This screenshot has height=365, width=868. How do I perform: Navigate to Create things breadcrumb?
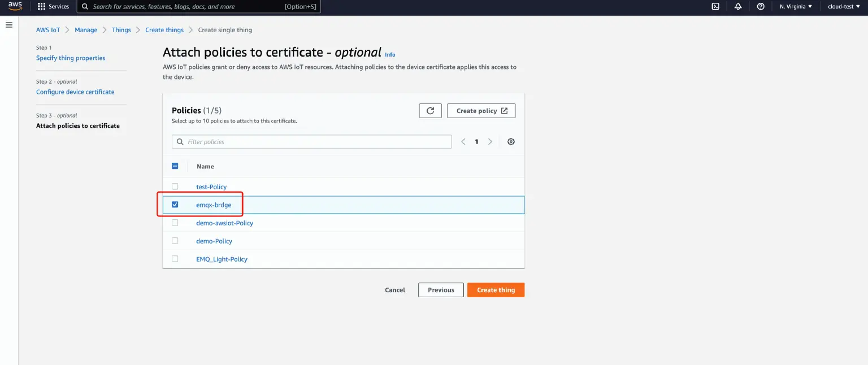coord(164,29)
